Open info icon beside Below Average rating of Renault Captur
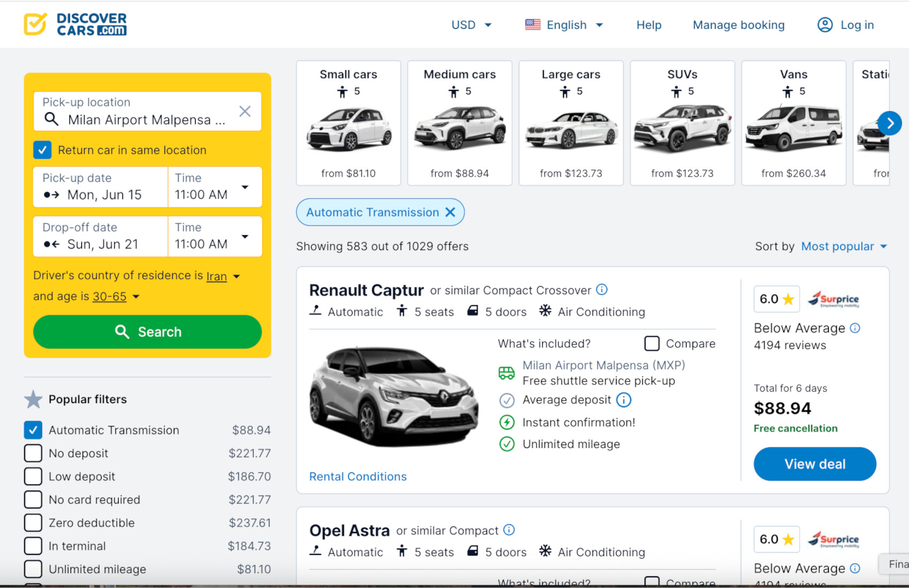909x588 pixels. pyautogui.click(x=855, y=328)
